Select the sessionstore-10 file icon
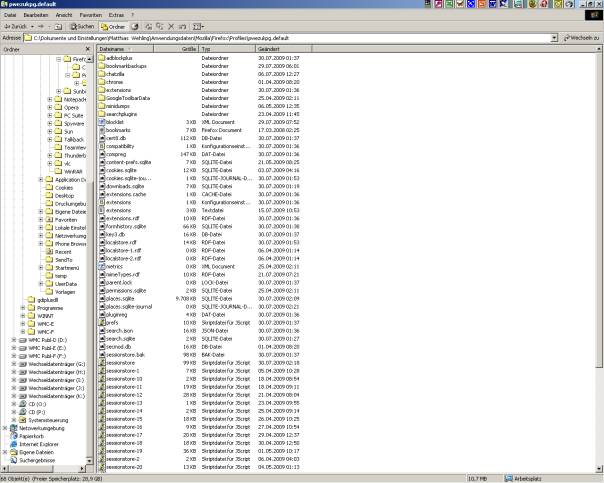Image resolution: width=604 pixels, height=483 pixels. click(102, 379)
